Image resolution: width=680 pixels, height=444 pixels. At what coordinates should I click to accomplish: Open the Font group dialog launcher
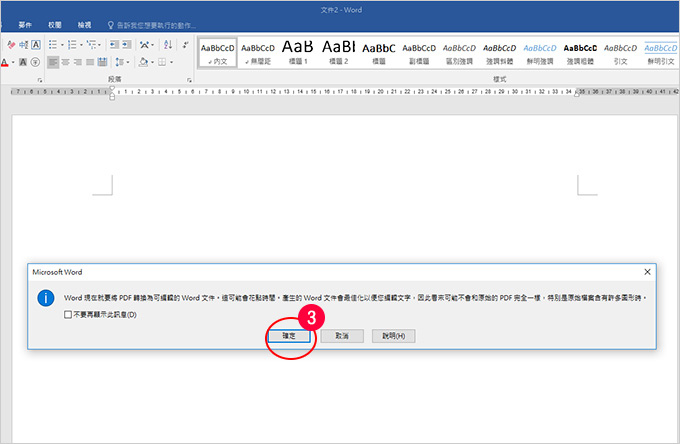[40, 80]
